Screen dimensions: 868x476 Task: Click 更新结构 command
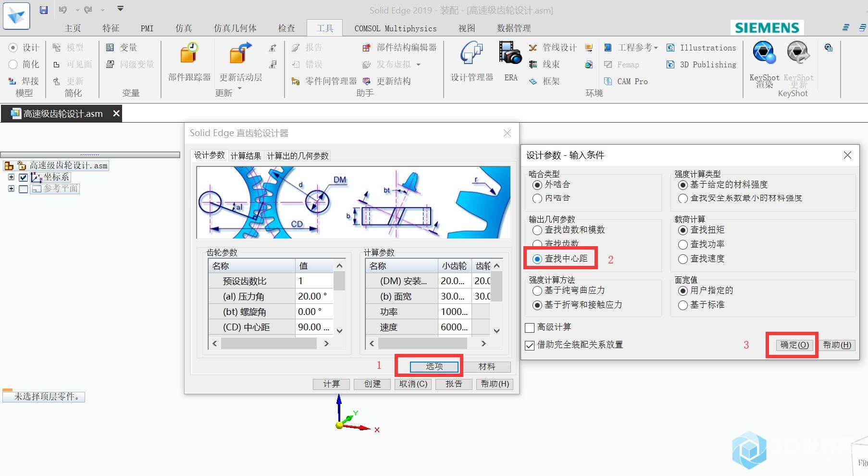tap(387, 81)
